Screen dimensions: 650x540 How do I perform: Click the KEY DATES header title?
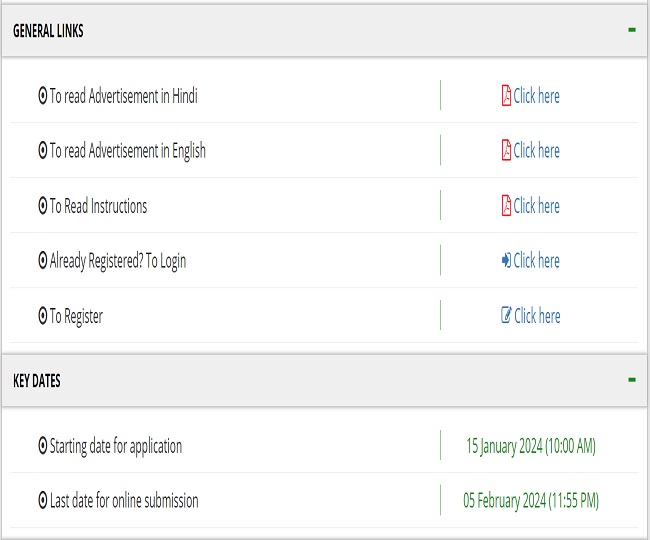point(37,381)
